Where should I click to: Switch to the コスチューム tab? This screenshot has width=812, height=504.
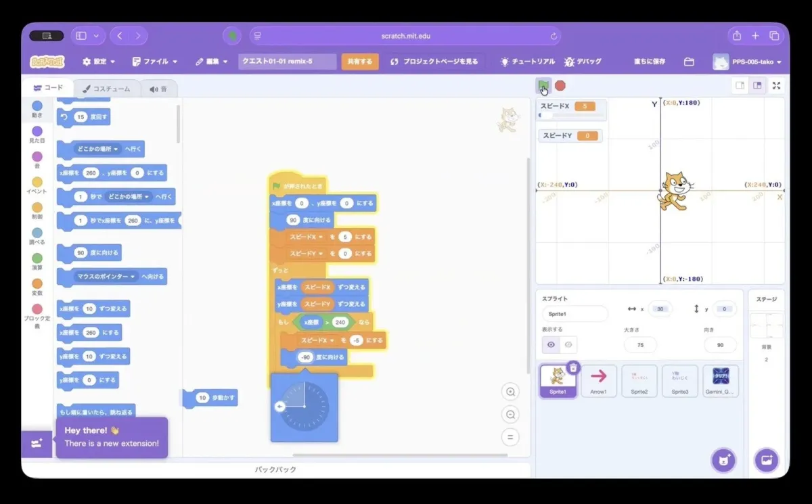click(108, 87)
